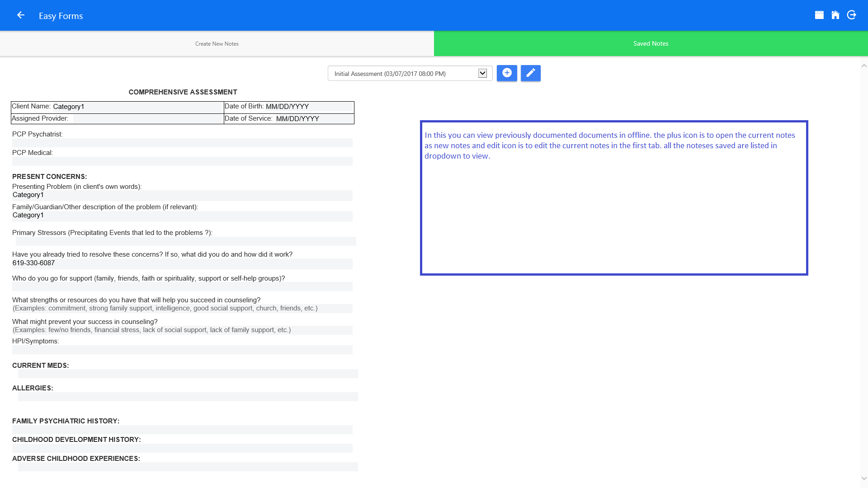The height and width of the screenshot is (488, 868).
Task: Expand the Initial Assessment notes dropdown
Action: click(483, 73)
